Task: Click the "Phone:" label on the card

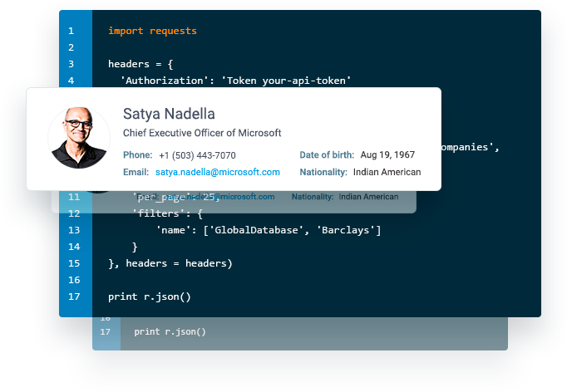Action: pyautogui.click(x=138, y=155)
